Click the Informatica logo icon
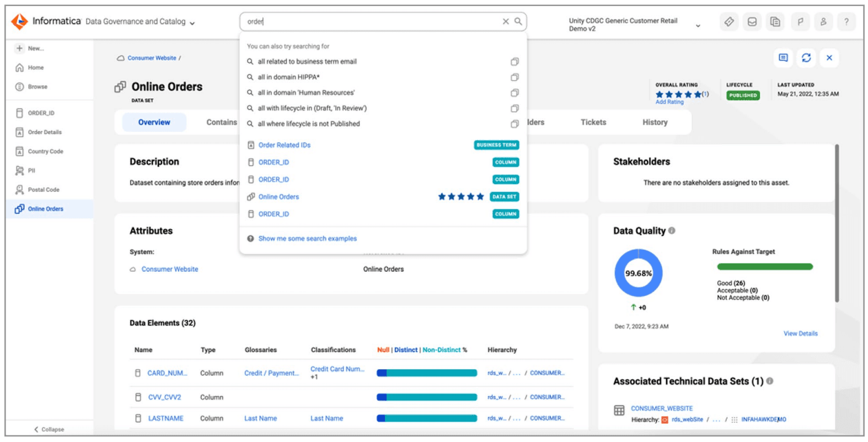This screenshot has height=442, width=868. click(19, 21)
